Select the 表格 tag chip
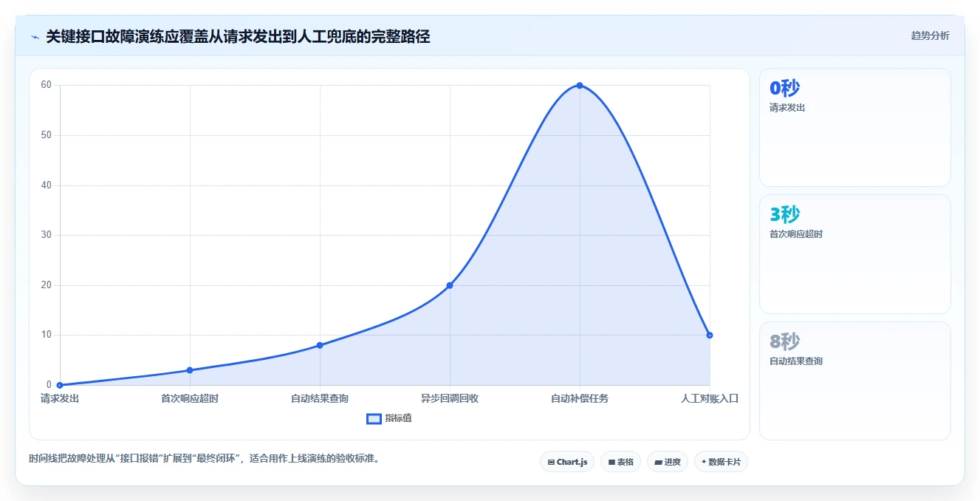This screenshot has height=501, width=980. (x=620, y=462)
